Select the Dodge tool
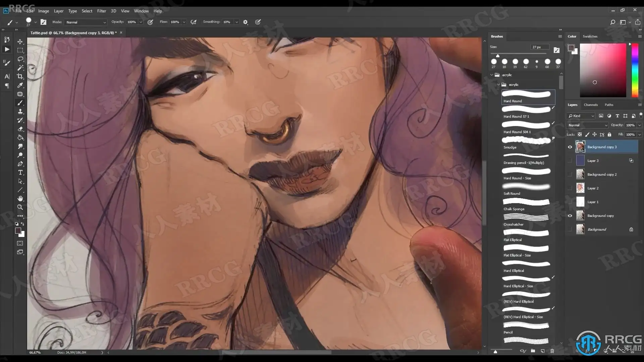 point(20,155)
